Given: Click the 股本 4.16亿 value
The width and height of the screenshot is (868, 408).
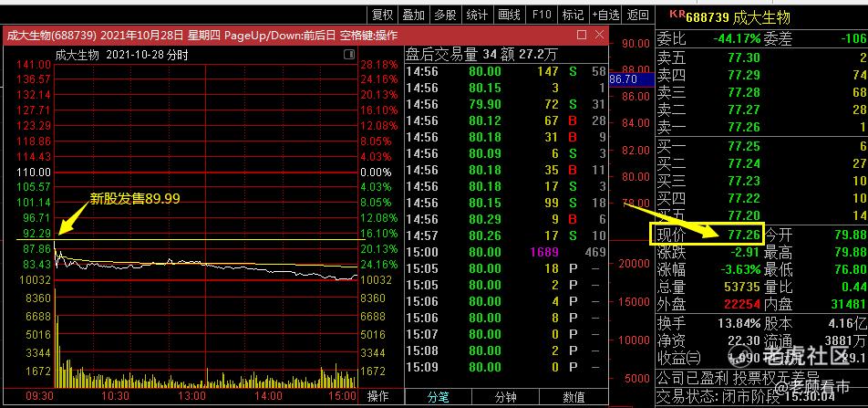Looking at the screenshot, I should pyautogui.click(x=846, y=323).
